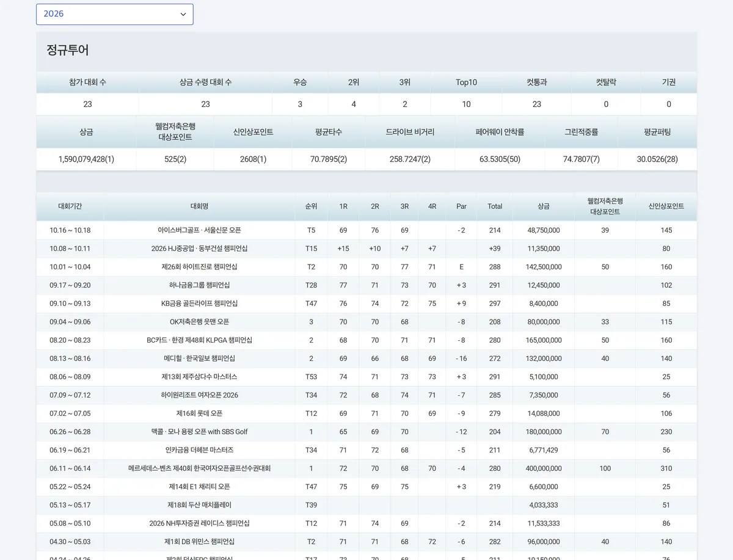
Task: Click the 제16회 롯데 오픈 tournament name
Action: 199,413
